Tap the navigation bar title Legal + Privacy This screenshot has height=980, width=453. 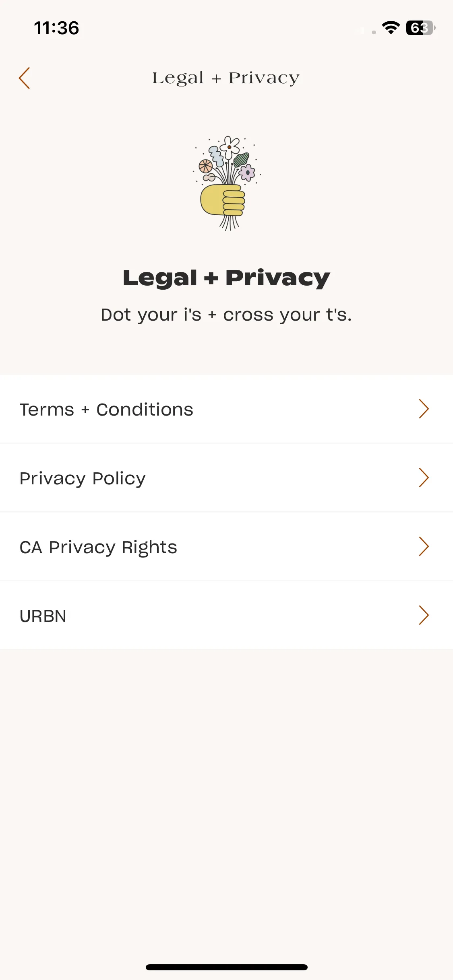click(226, 78)
